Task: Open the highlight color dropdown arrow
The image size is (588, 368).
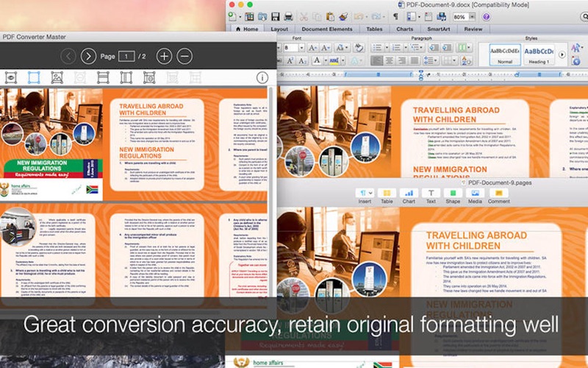Action: coord(343,60)
